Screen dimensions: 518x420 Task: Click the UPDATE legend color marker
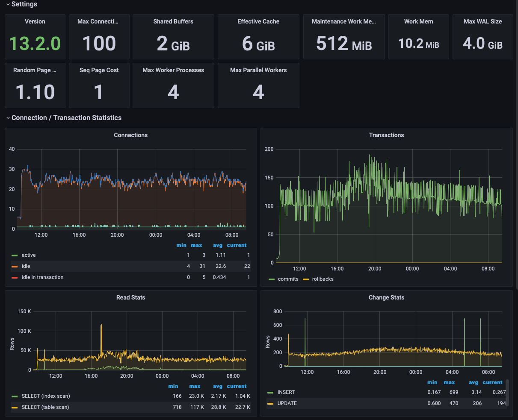point(270,403)
